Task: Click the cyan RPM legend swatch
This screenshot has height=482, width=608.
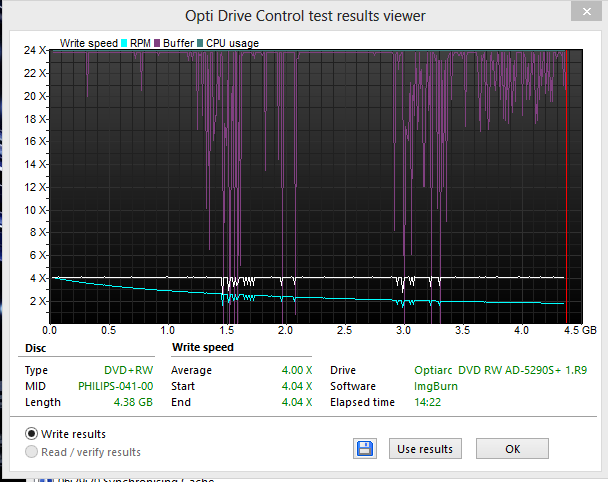Action: coord(124,43)
